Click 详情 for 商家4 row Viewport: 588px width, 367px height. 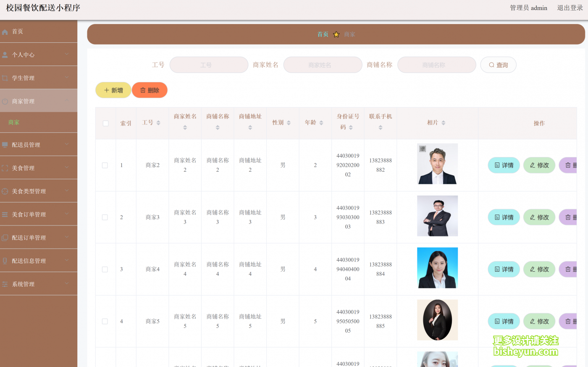(504, 270)
